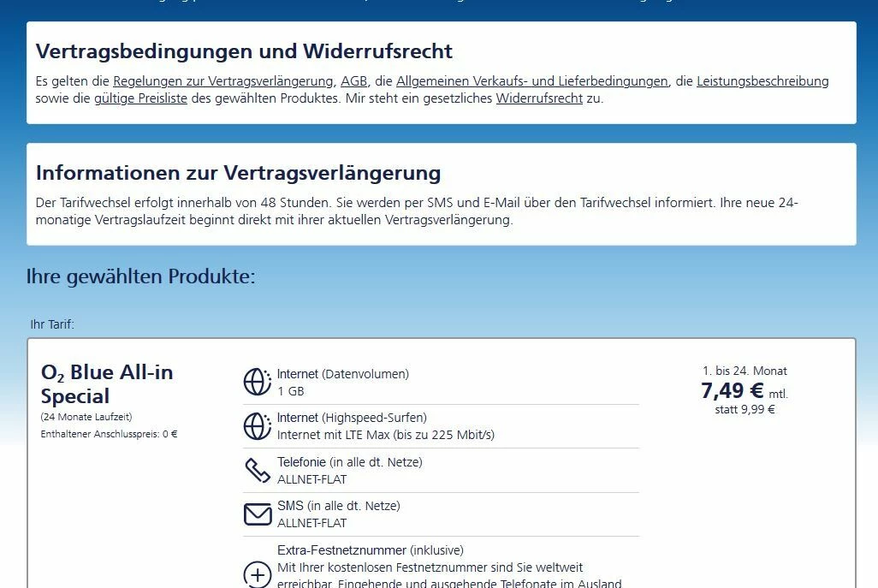Click the 'statt 9,99 €' old price
The width and height of the screenshot is (878, 588).
tap(745, 410)
